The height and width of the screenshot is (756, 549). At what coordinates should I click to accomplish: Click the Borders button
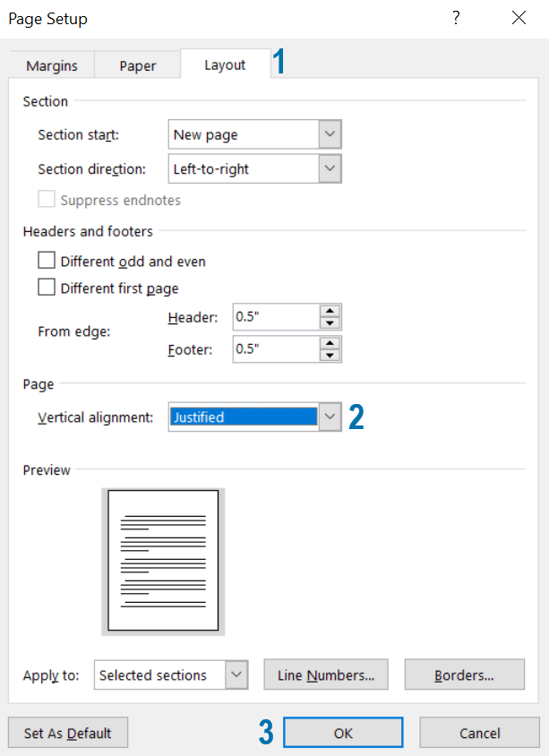[x=464, y=675]
